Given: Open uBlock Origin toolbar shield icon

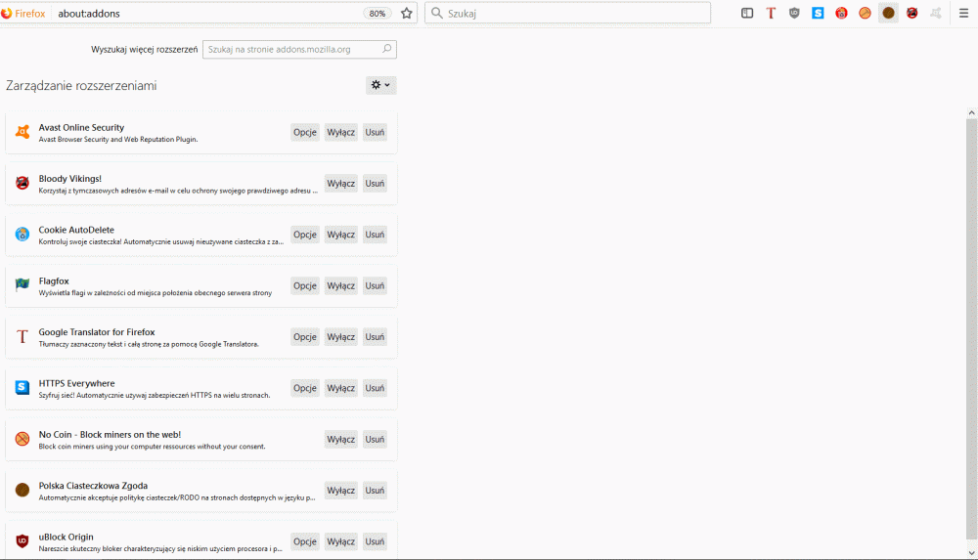Looking at the screenshot, I should click(x=794, y=13).
